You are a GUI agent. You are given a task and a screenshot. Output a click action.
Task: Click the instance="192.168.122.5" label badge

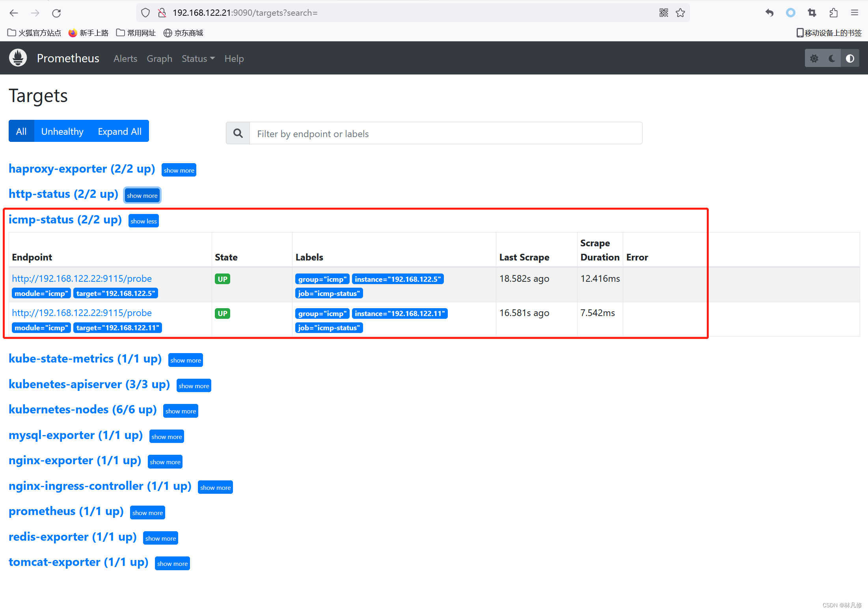click(398, 279)
